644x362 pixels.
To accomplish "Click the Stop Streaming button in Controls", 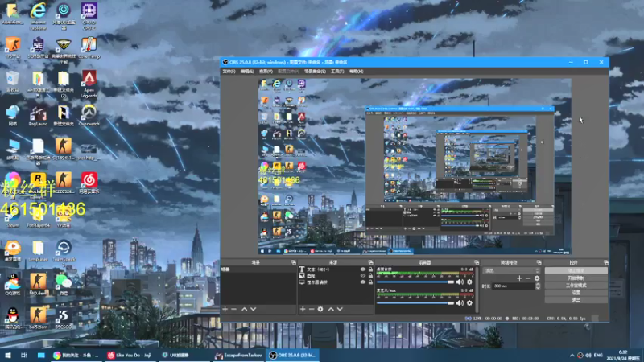I will coord(576,270).
